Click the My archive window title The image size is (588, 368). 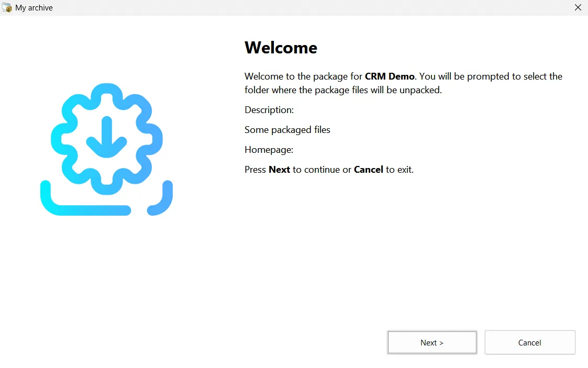[35, 7]
